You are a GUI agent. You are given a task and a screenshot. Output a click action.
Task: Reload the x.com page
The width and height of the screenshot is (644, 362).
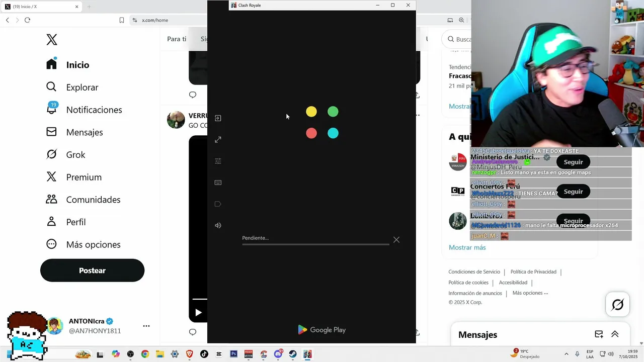[x=27, y=20]
